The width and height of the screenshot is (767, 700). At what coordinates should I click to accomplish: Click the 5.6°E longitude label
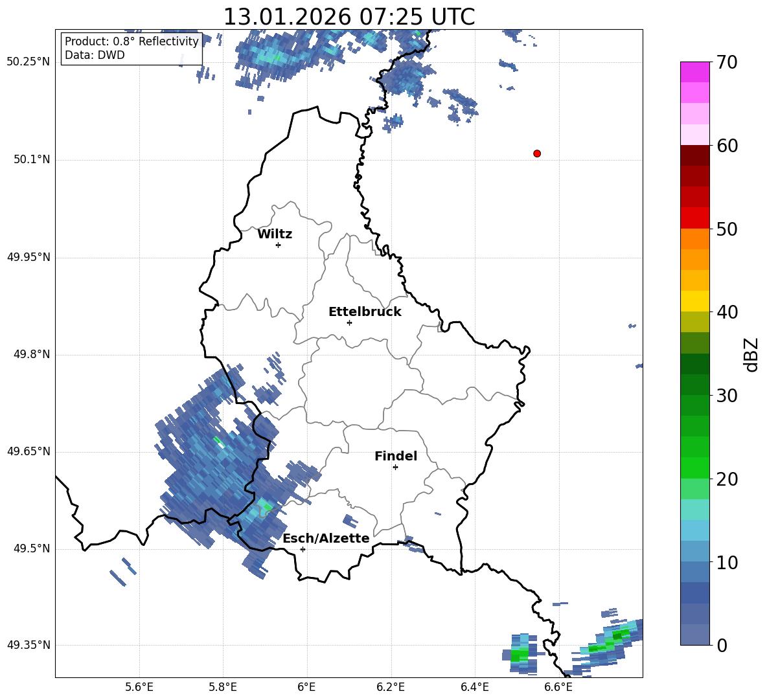point(139,687)
